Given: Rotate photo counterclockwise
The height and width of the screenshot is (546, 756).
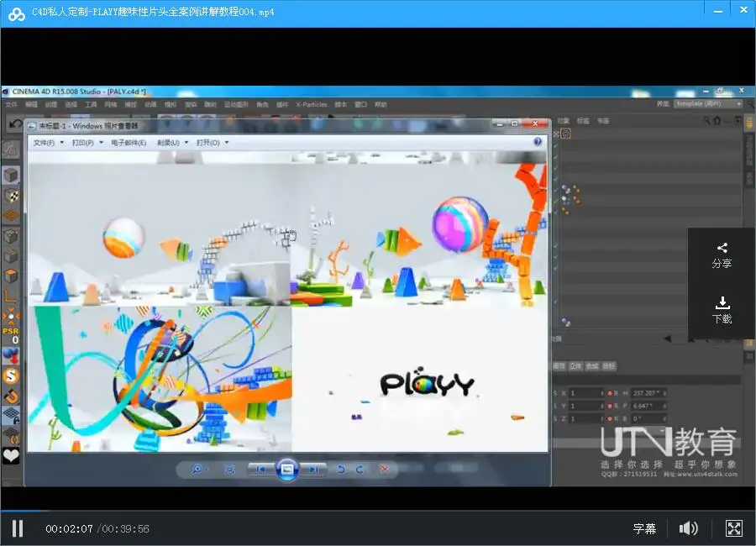Looking at the screenshot, I should coord(341,470).
